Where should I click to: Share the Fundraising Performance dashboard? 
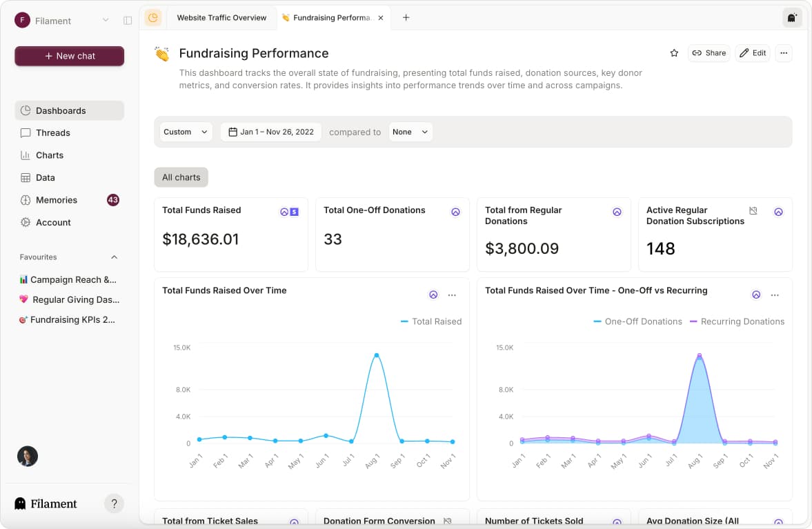[x=709, y=53]
